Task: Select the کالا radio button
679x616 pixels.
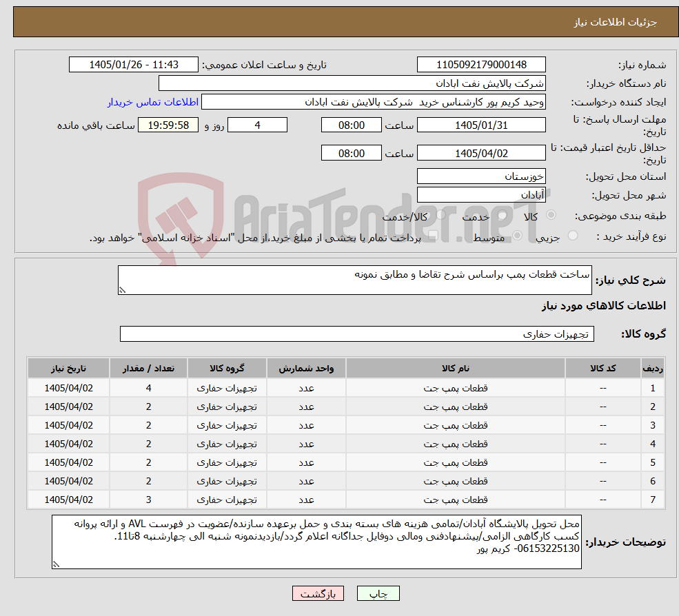Action: click(x=551, y=215)
